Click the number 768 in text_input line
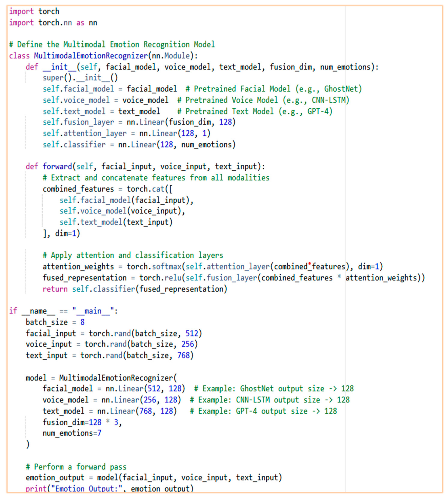 coord(183,355)
